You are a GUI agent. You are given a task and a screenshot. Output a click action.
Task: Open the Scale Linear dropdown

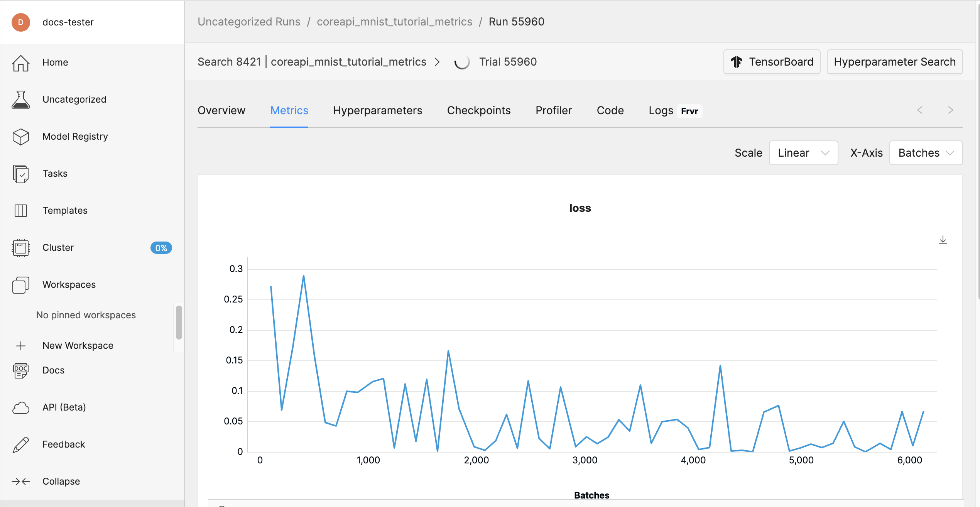803,153
